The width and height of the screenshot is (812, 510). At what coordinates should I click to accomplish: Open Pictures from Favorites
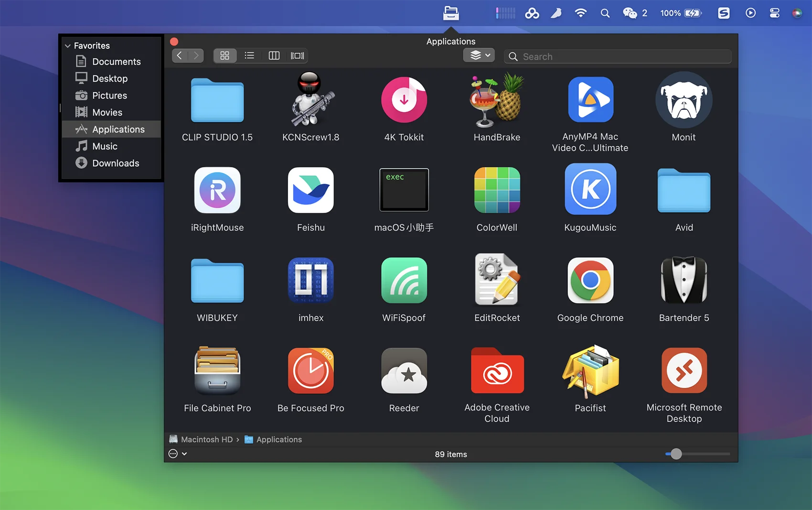112,96
